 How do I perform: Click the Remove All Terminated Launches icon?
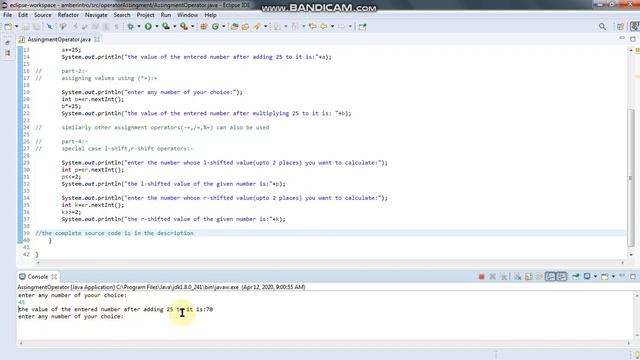[x=504, y=277]
